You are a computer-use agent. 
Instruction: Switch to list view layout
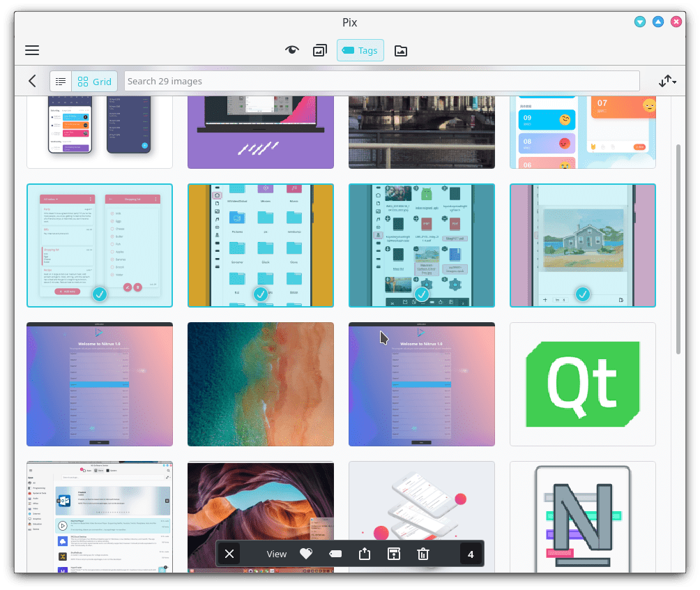(x=61, y=81)
